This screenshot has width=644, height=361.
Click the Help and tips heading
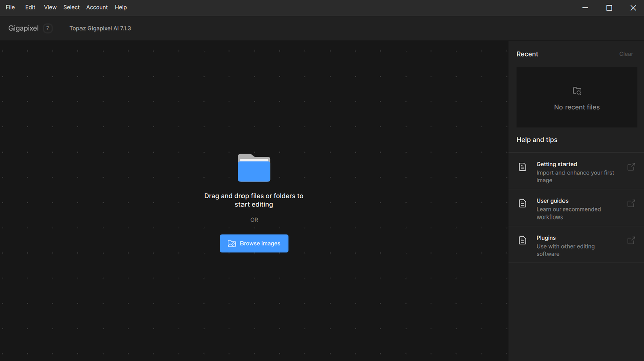(x=537, y=140)
